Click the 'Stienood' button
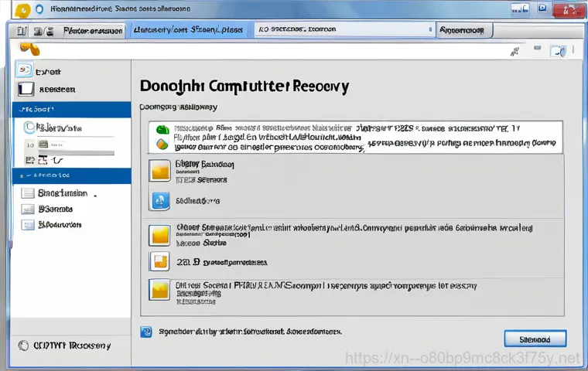588x371 pixels. point(535,339)
